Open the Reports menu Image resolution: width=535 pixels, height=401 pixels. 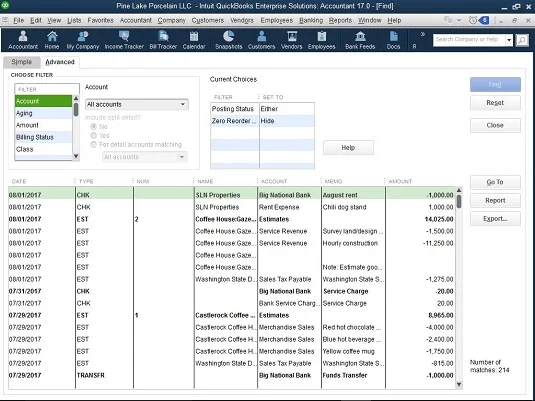click(x=340, y=20)
